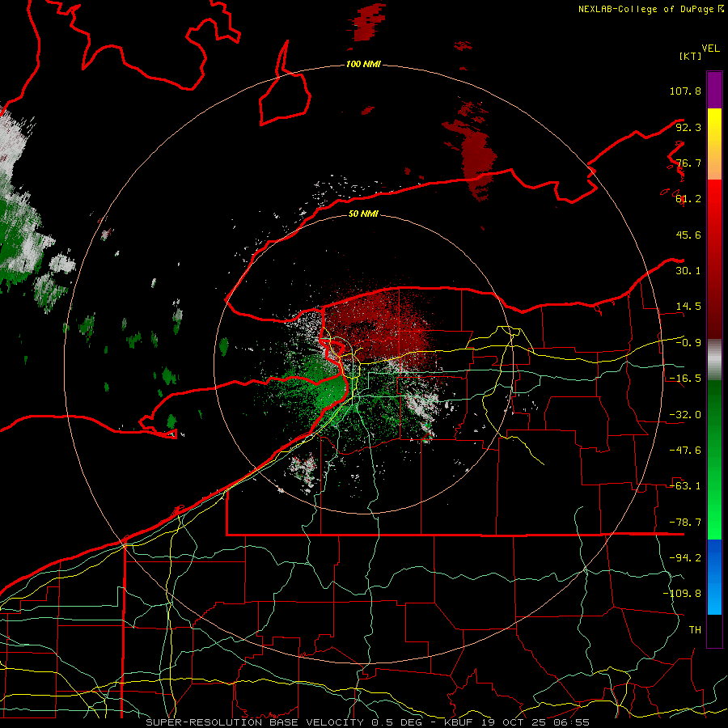Click the -109.8 legend value
The height and width of the screenshot is (728, 728).
682,594
